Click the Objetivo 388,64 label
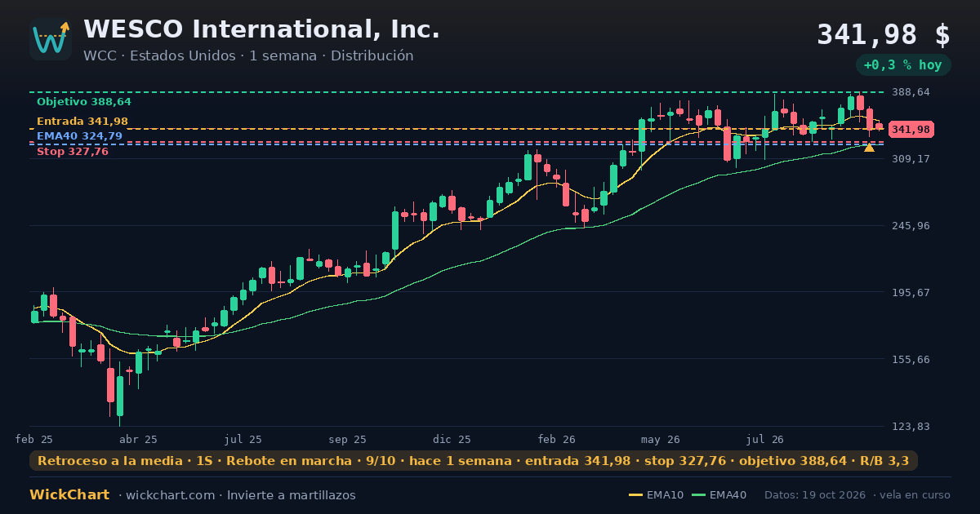 pos(83,102)
